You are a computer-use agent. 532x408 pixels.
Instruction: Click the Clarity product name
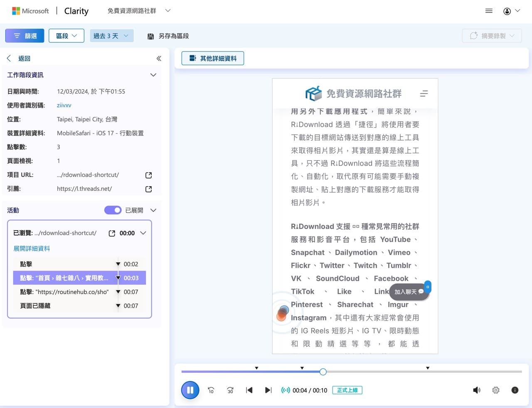point(76,11)
